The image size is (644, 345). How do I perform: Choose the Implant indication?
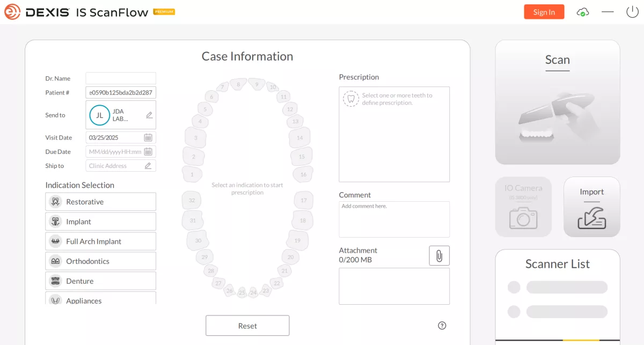tap(101, 222)
